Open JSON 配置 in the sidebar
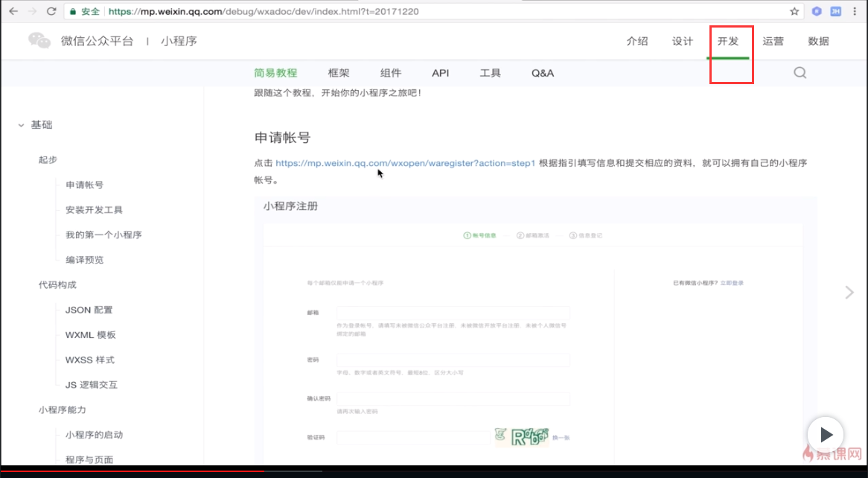 tap(89, 310)
